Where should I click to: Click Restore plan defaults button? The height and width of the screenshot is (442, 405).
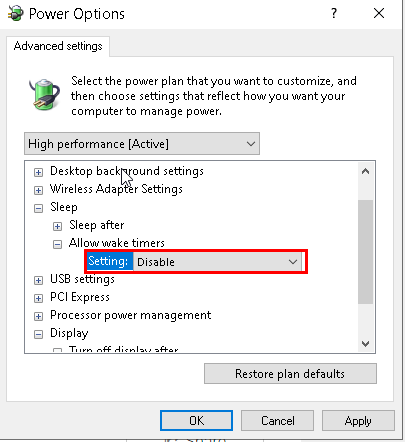pos(290,374)
